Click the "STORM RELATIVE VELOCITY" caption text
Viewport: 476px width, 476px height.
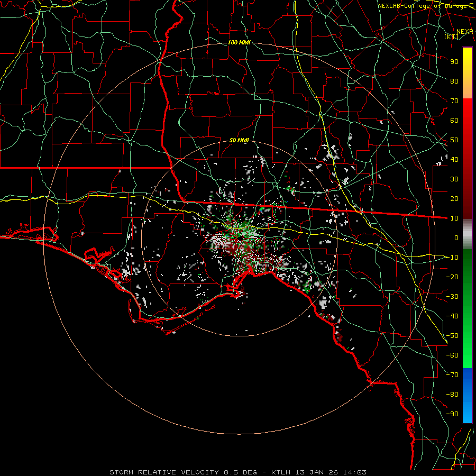click(164, 472)
